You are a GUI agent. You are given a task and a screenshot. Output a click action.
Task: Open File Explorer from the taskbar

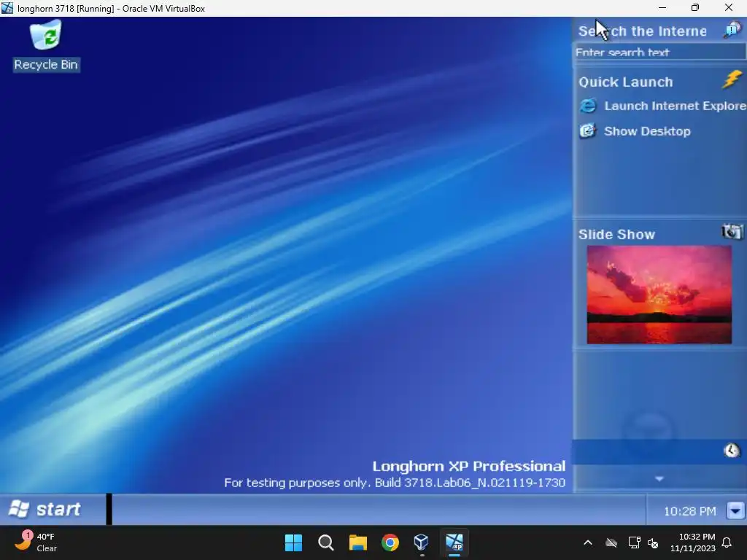357,542
